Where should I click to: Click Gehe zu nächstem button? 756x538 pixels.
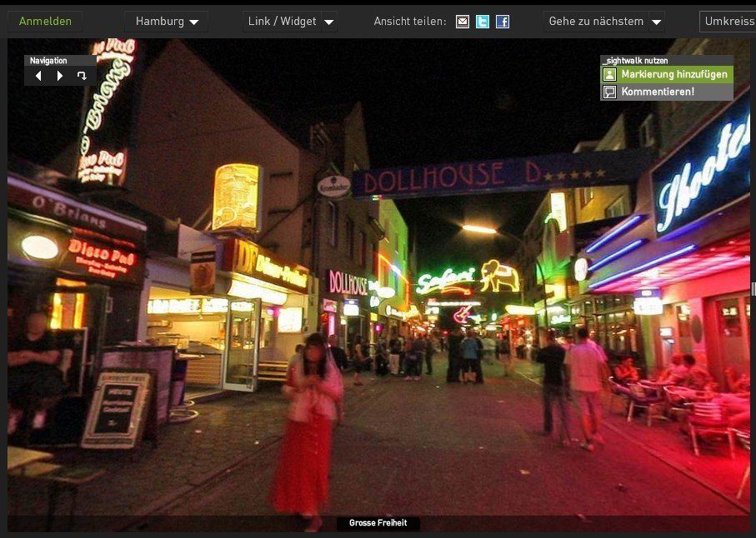click(x=596, y=21)
